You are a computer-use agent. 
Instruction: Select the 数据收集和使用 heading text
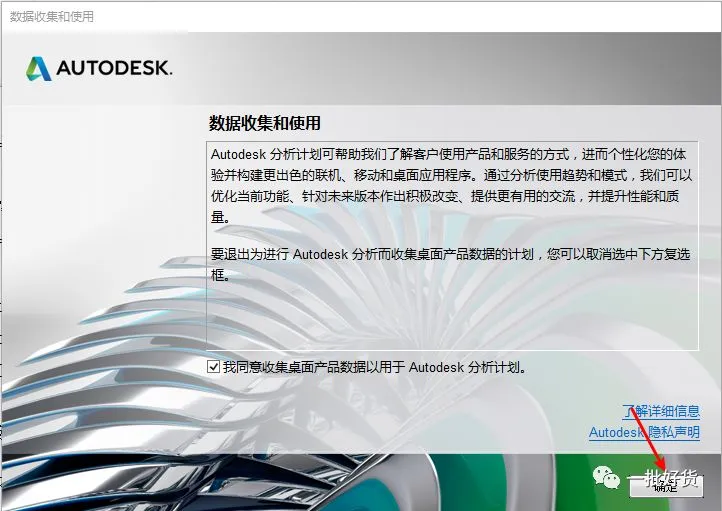(265, 123)
